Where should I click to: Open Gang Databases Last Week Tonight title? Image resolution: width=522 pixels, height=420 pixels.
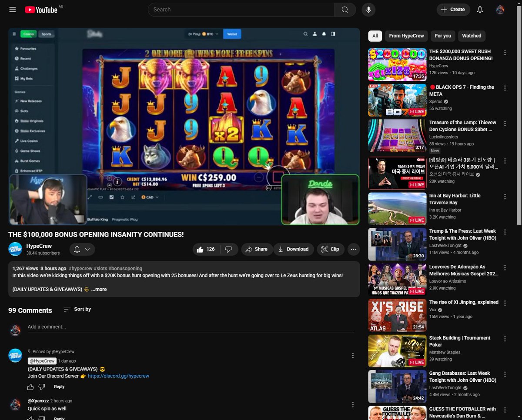(463, 377)
